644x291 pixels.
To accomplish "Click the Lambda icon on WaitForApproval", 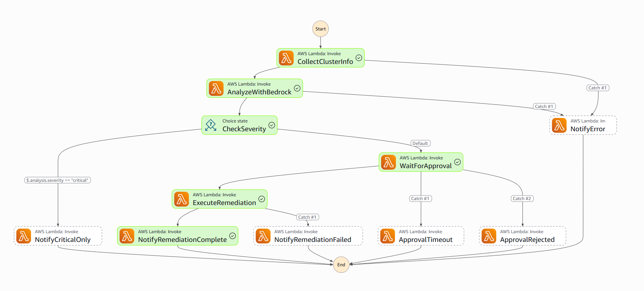I will coord(388,162).
